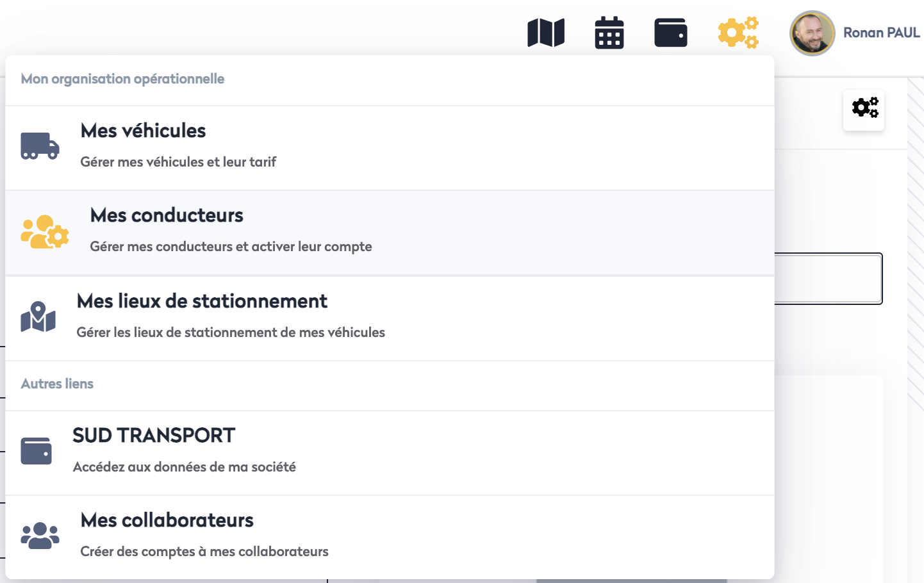Click the SUD TRANSPORT wallet icon
Viewport: 924px width, 583px height.
pyautogui.click(x=37, y=451)
